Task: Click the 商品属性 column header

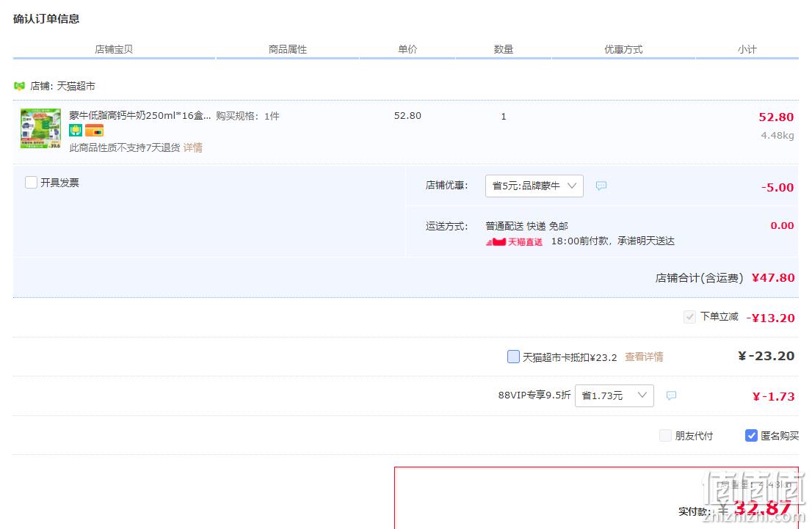Action: tap(288, 49)
